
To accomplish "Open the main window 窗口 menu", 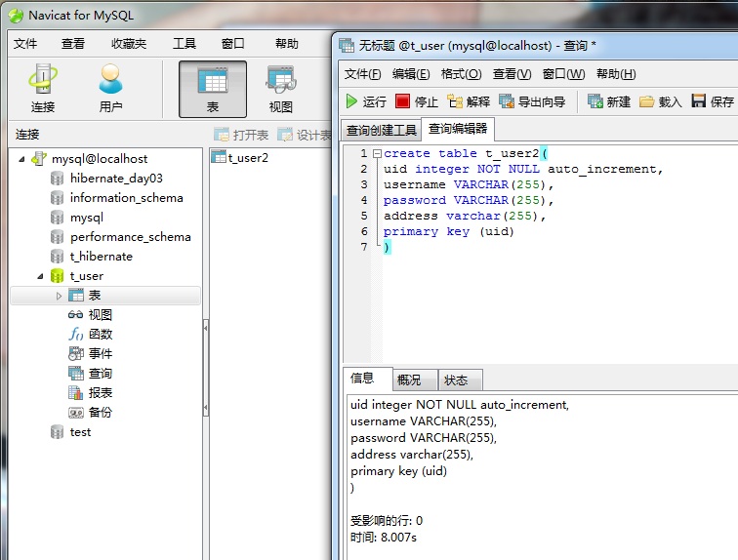I will tap(233, 44).
